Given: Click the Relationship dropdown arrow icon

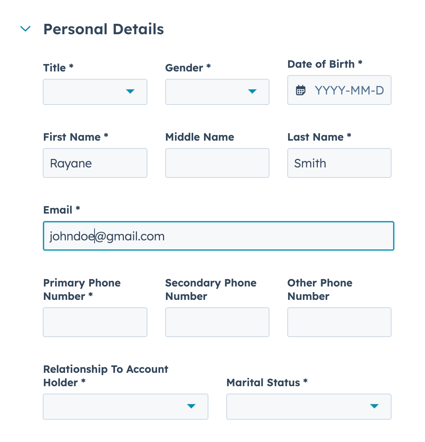Looking at the screenshot, I should [x=191, y=406].
